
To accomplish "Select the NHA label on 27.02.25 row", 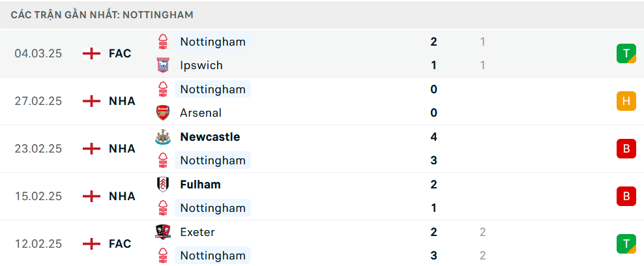I will [122, 101].
